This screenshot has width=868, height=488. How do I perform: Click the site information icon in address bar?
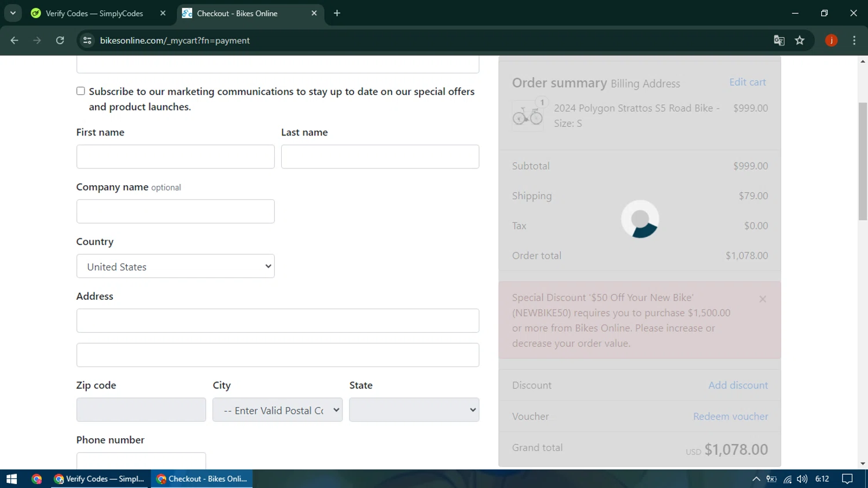pyautogui.click(x=87, y=41)
